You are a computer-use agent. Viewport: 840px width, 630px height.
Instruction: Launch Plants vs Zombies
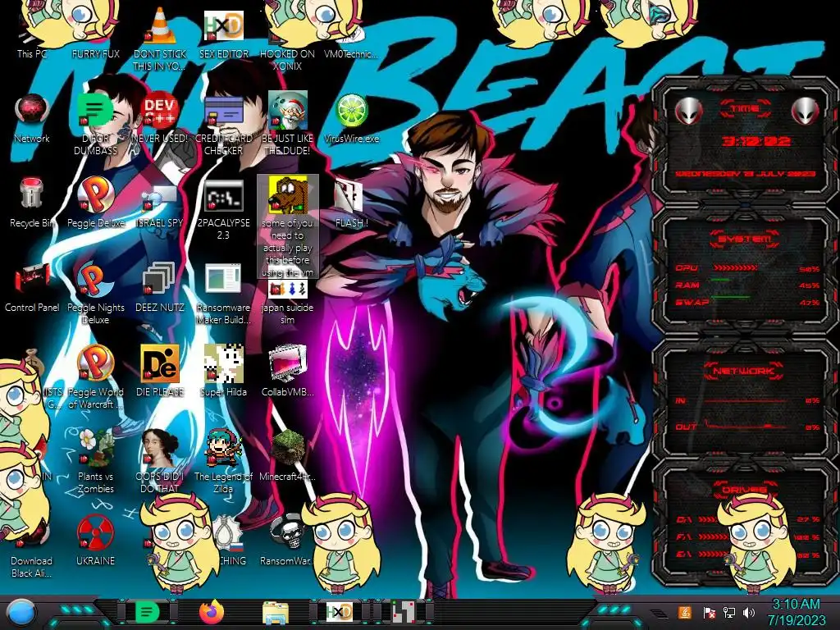[x=95, y=448]
